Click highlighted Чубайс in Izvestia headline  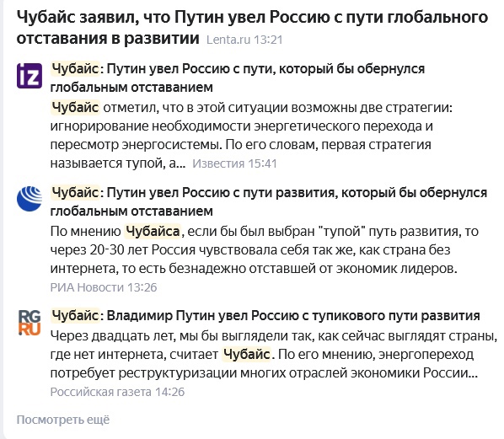tap(75, 69)
